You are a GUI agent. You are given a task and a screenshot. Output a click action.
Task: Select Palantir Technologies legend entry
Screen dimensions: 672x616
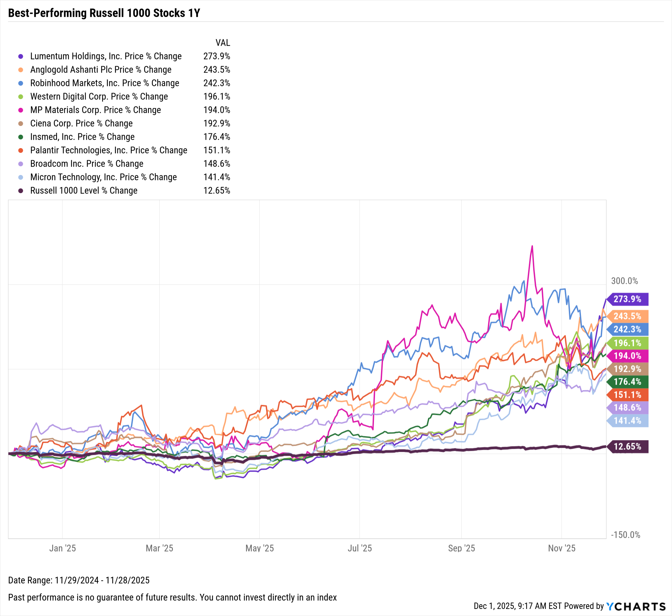[x=109, y=150]
